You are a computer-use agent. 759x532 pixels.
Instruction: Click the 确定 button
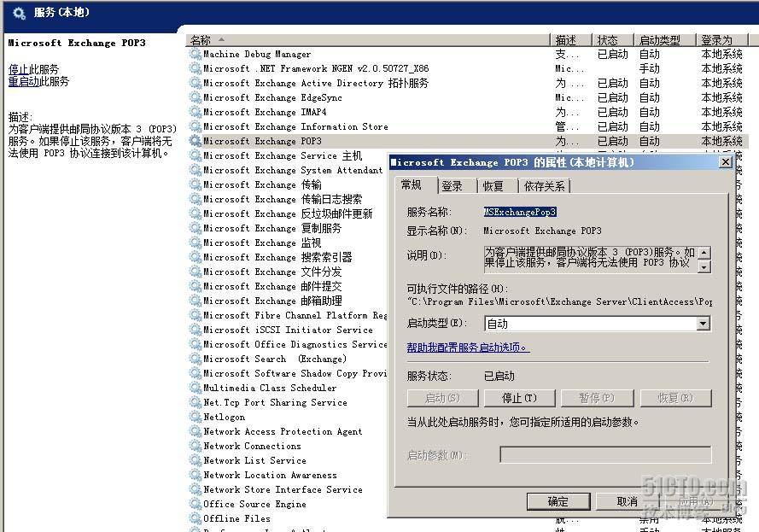(558, 501)
